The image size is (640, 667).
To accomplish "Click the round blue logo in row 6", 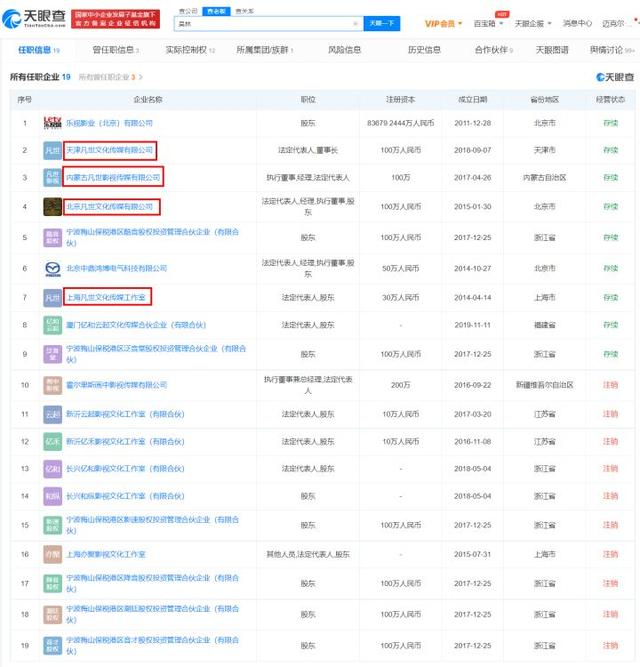I will [52, 268].
